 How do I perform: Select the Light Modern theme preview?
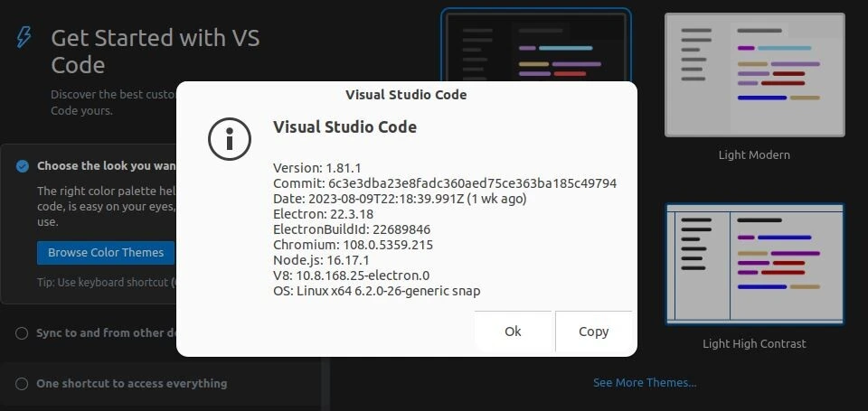(754, 74)
